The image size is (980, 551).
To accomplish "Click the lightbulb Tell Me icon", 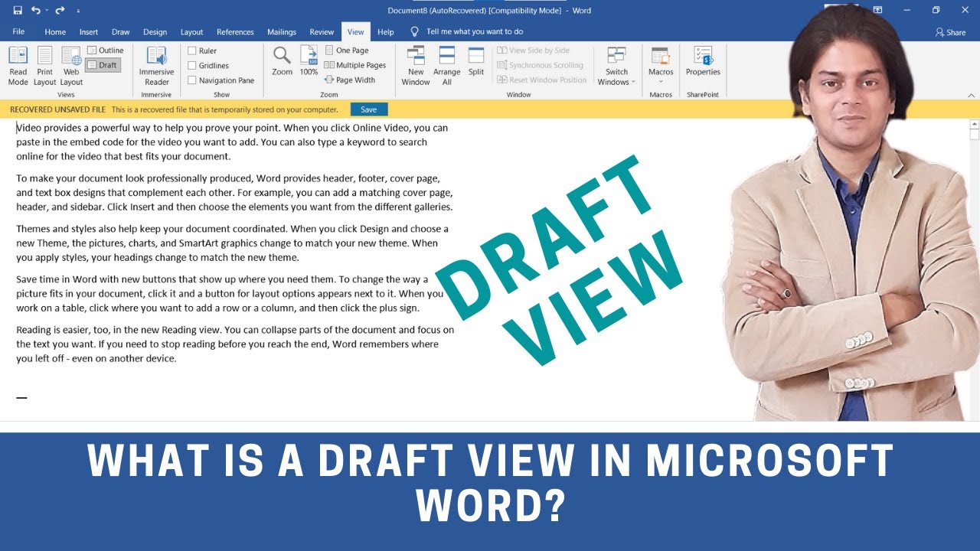I will [415, 32].
